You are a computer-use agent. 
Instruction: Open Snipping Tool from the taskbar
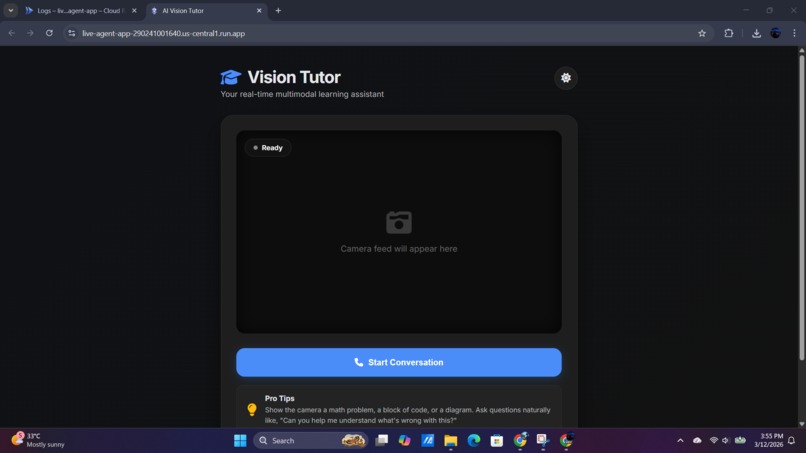click(x=543, y=440)
